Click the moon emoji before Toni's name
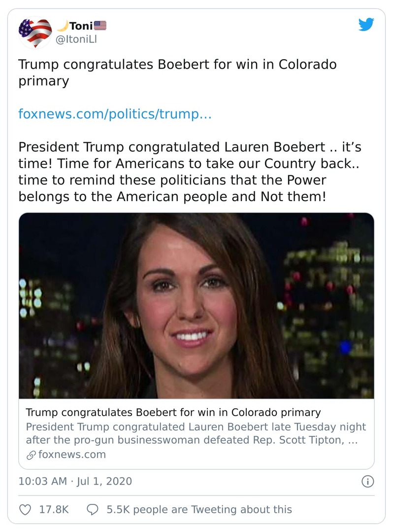 click(63, 25)
